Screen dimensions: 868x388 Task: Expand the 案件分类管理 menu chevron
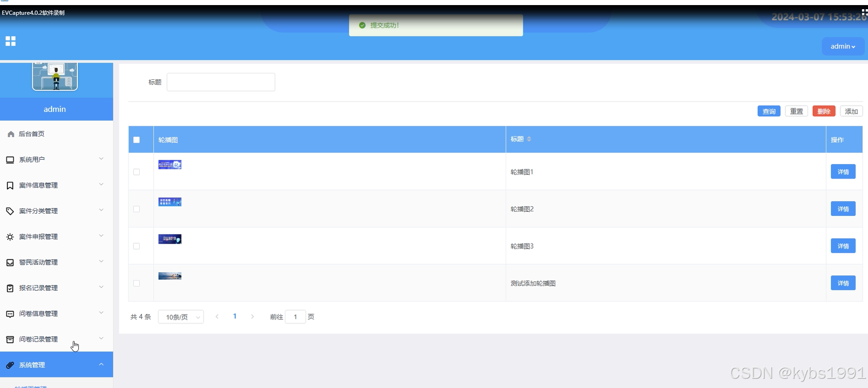101,210
